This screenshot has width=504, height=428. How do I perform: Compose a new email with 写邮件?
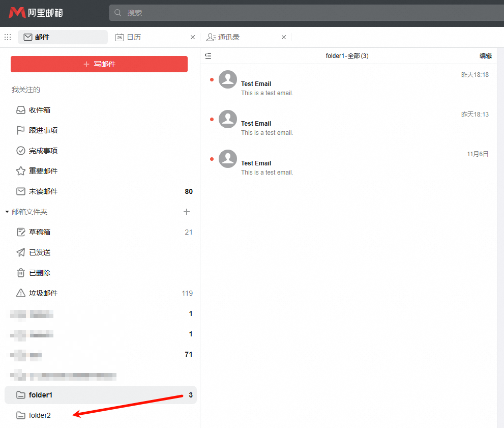pos(99,64)
